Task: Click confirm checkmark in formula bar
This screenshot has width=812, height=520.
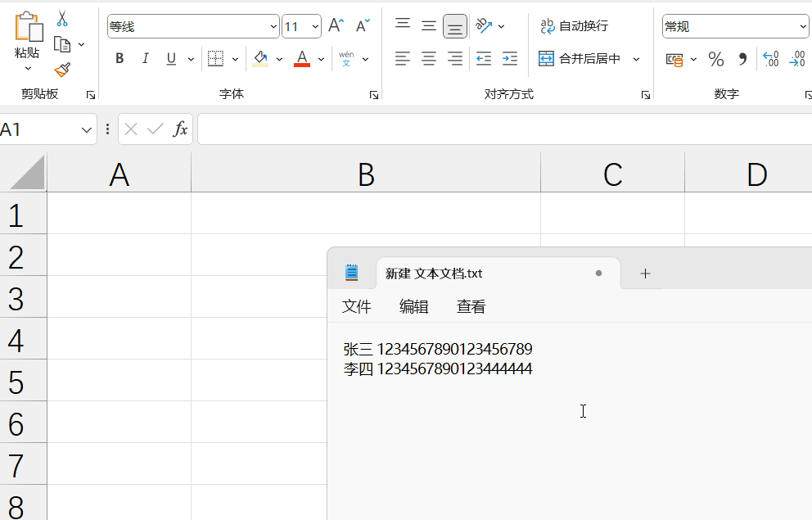Action: (x=156, y=129)
